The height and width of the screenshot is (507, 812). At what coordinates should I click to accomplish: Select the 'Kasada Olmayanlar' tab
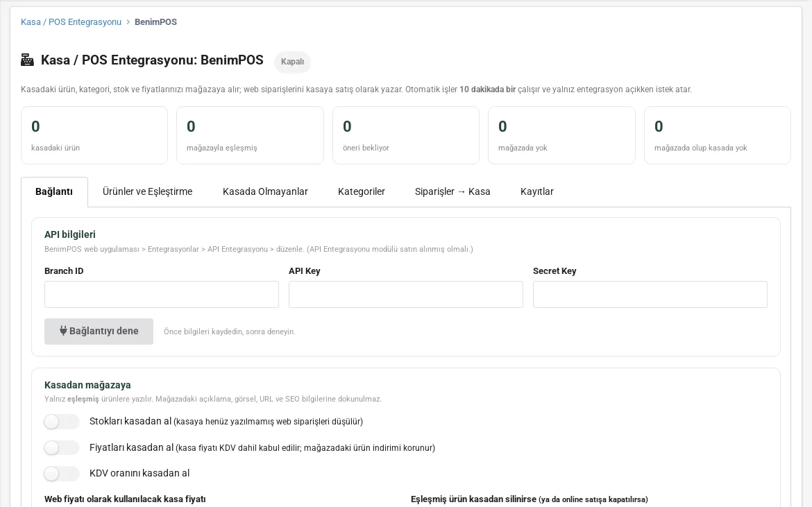click(265, 192)
